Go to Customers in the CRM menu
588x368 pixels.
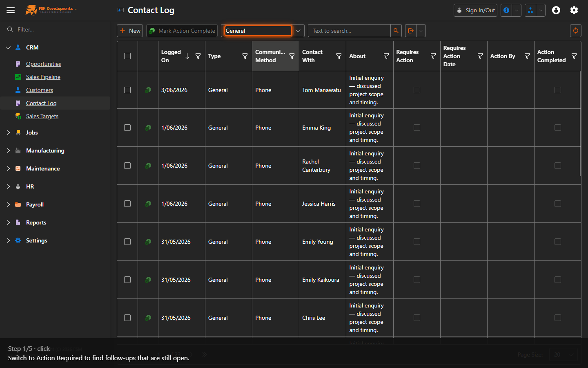pyautogui.click(x=40, y=90)
